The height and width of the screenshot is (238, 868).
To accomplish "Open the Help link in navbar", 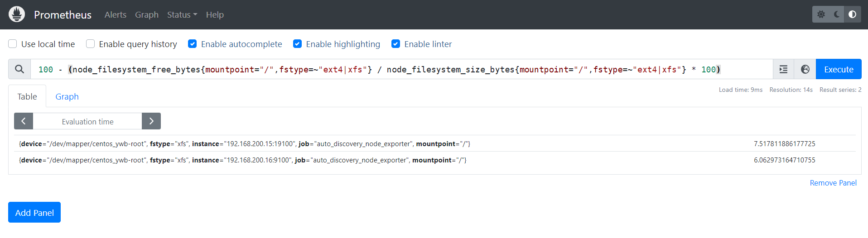I will [x=215, y=14].
